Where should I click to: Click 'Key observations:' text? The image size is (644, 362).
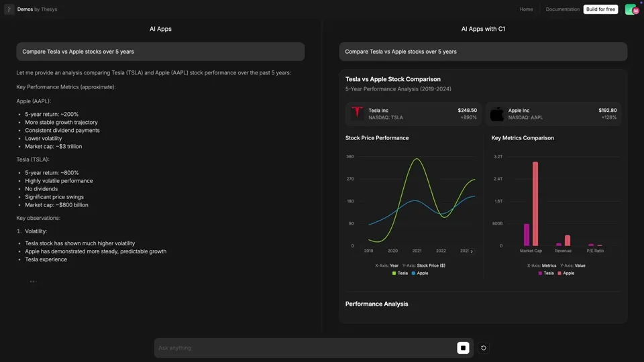pos(38,218)
